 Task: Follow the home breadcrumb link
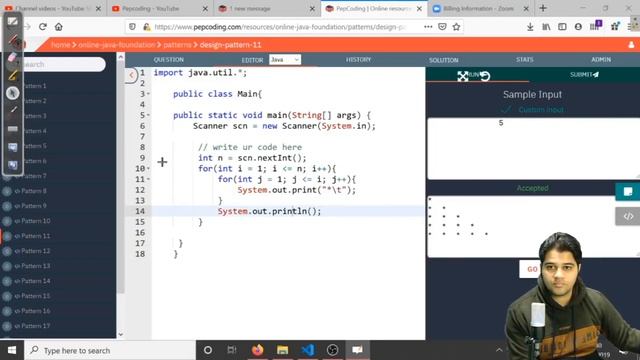[61, 45]
